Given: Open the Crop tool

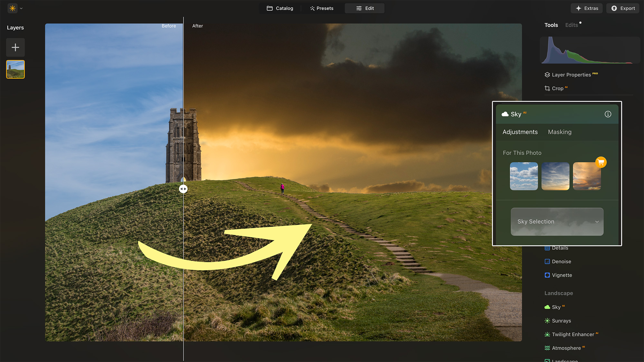Looking at the screenshot, I should pyautogui.click(x=556, y=88).
